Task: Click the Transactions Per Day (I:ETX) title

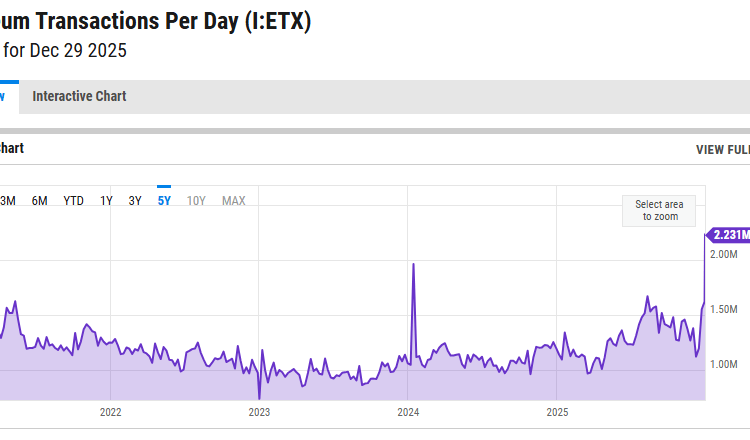Action: pos(155,22)
